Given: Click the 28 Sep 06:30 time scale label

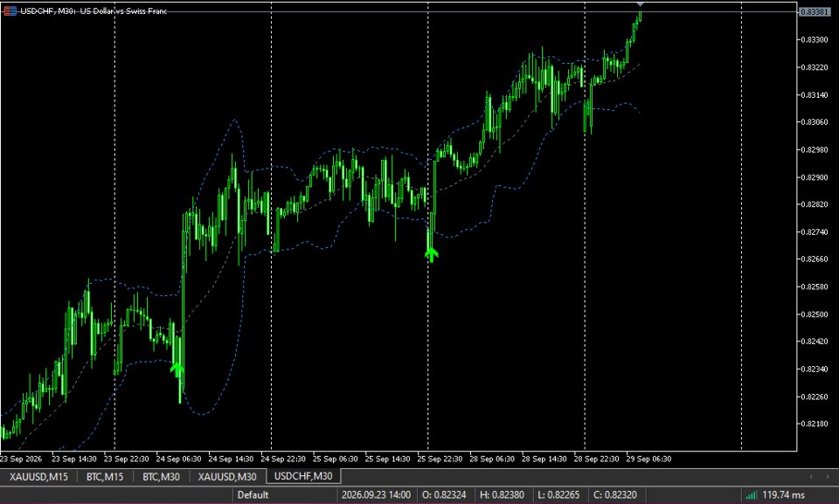Looking at the screenshot, I should (492, 459).
